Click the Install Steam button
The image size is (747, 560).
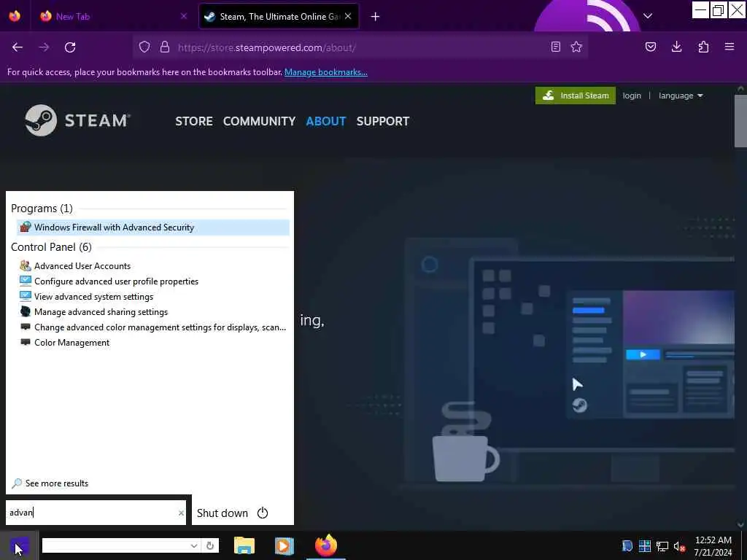click(x=575, y=96)
